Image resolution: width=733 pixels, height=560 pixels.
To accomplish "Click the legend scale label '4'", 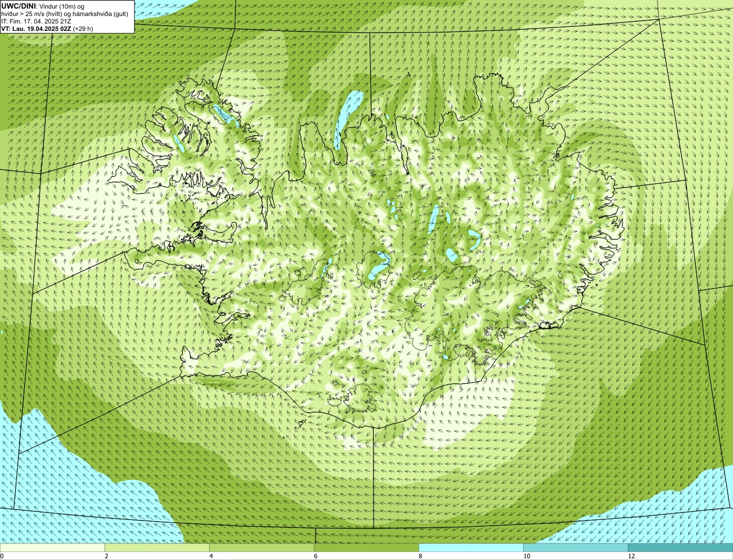I will point(211,556).
